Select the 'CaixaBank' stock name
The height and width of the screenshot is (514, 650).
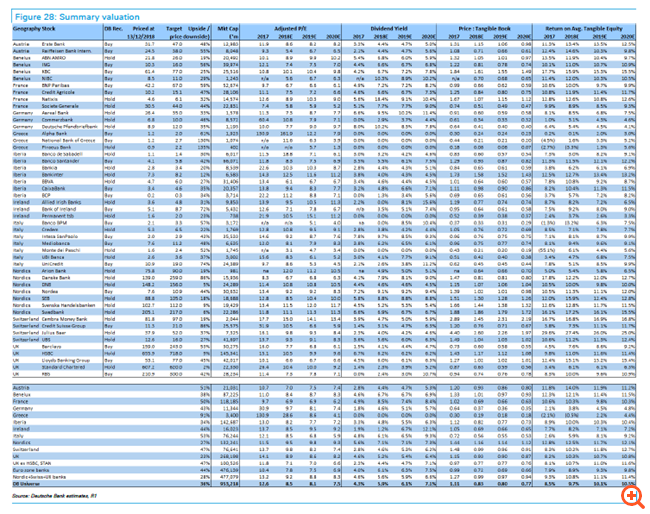tap(53, 188)
